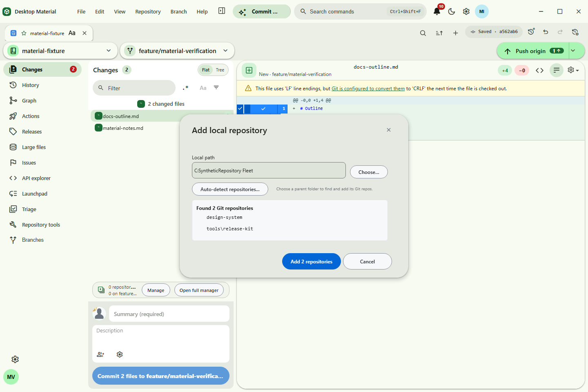Toggle material-notes.md file checkbox
The width and height of the screenshot is (588, 392).
point(98,128)
